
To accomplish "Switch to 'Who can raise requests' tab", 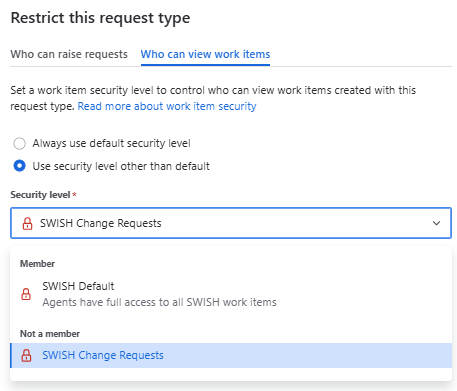I will pos(69,54).
